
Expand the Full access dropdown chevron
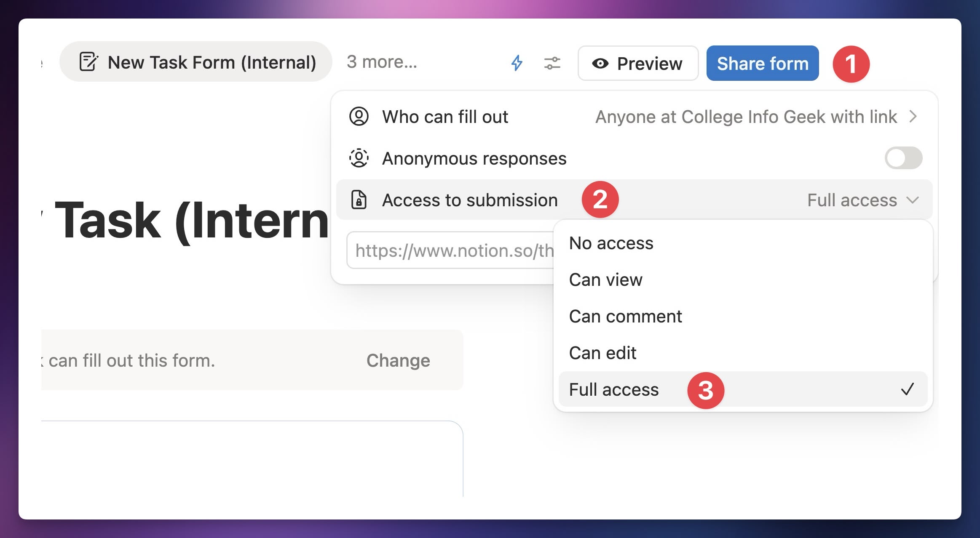[913, 200]
